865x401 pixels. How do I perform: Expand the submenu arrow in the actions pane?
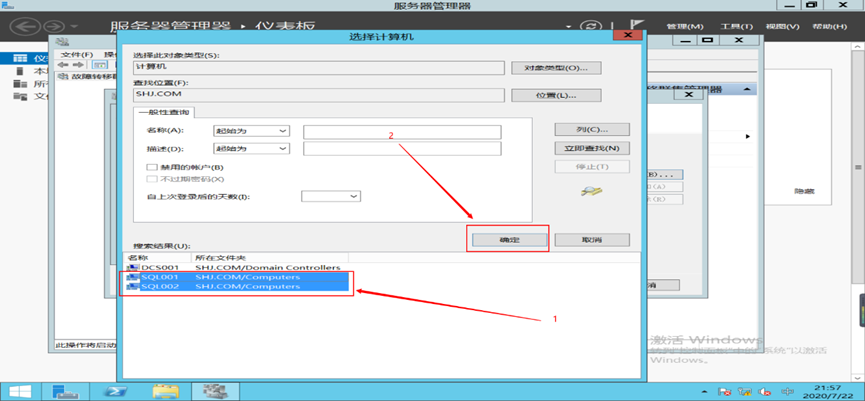click(747, 136)
